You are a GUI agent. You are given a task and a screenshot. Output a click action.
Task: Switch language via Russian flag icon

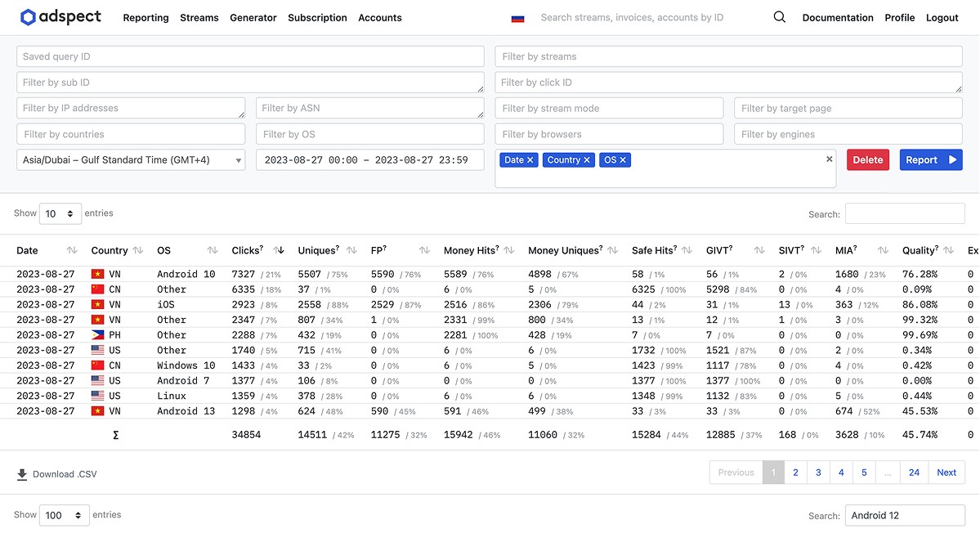click(x=517, y=18)
